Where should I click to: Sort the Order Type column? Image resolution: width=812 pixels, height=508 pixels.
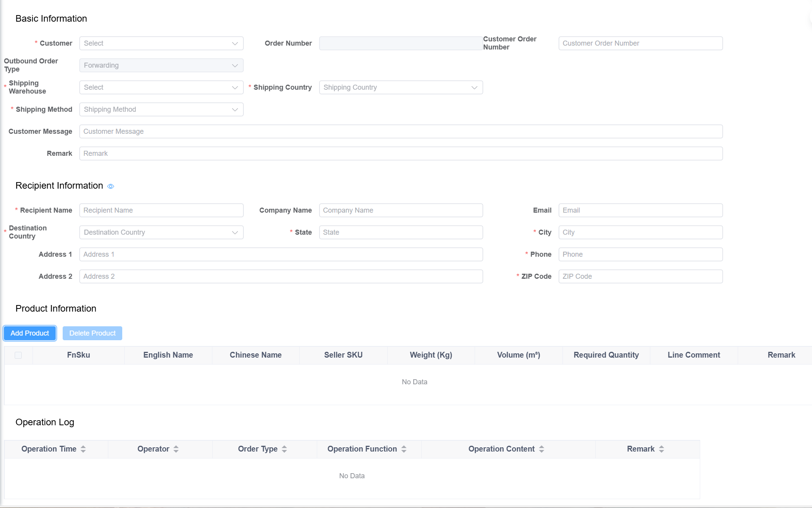[285, 449]
